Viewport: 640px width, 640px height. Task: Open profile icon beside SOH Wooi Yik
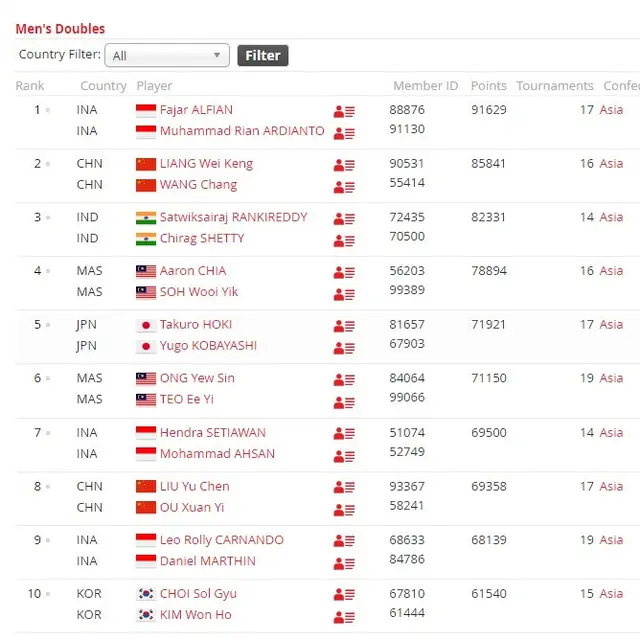[x=344, y=294]
